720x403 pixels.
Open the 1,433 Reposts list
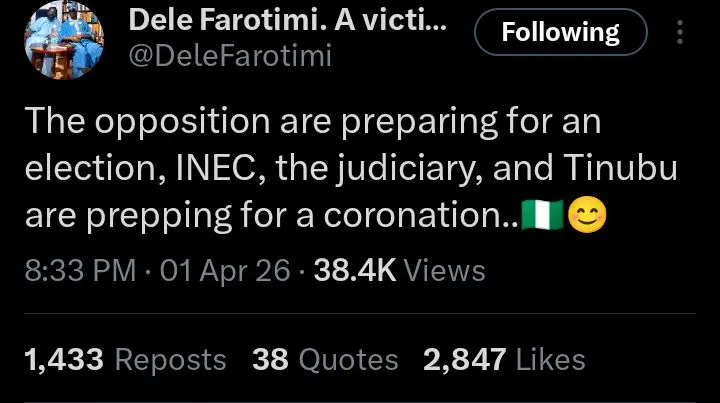(125, 359)
